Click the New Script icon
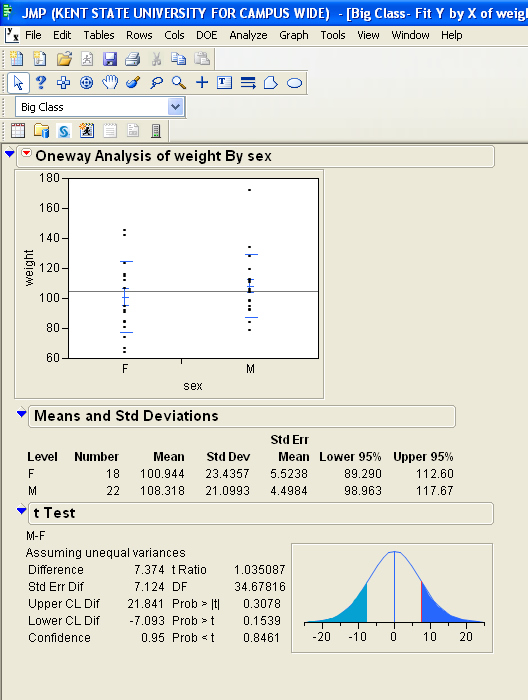Screen dimensions: 528x700 pyautogui.click(x=40, y=58)
